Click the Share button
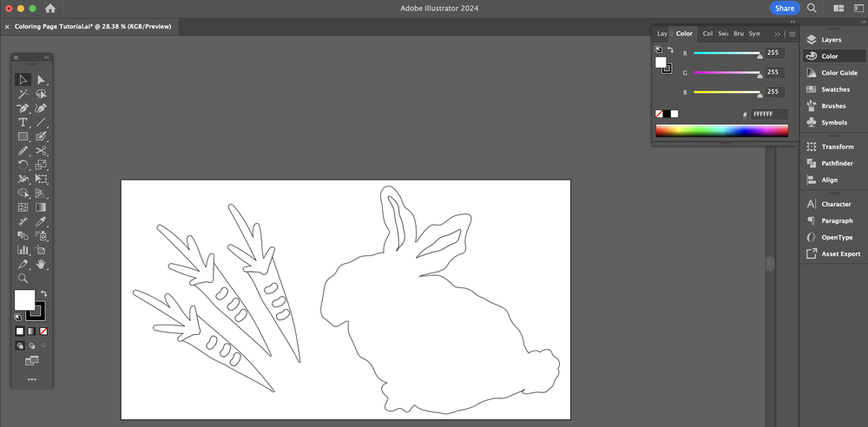Viewport: 868px width, 427px height. (785, 9)
